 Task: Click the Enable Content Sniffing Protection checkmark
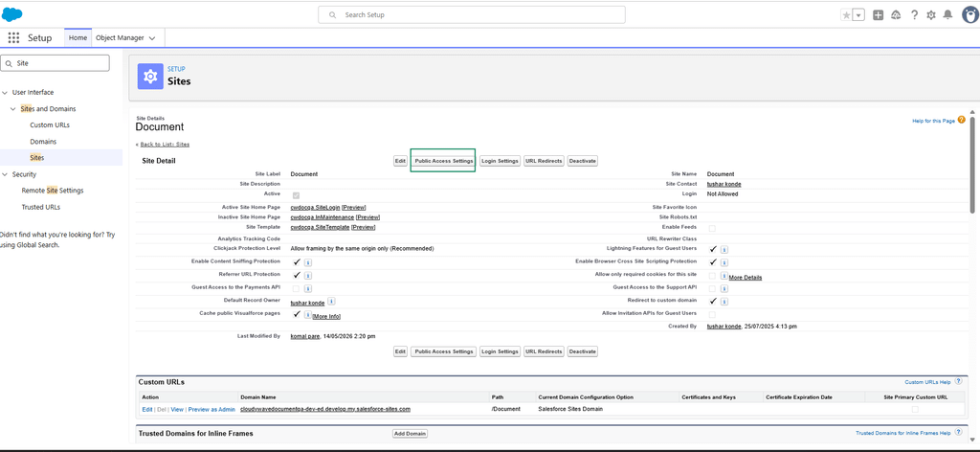[297, 261]
